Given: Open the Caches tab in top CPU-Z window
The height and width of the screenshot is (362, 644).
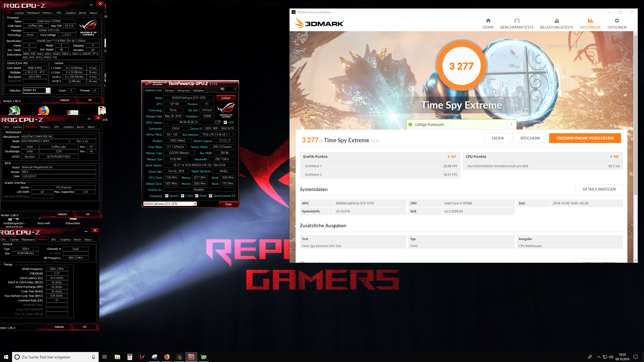Looking at the screenshot, I should (x=19, y=13).
